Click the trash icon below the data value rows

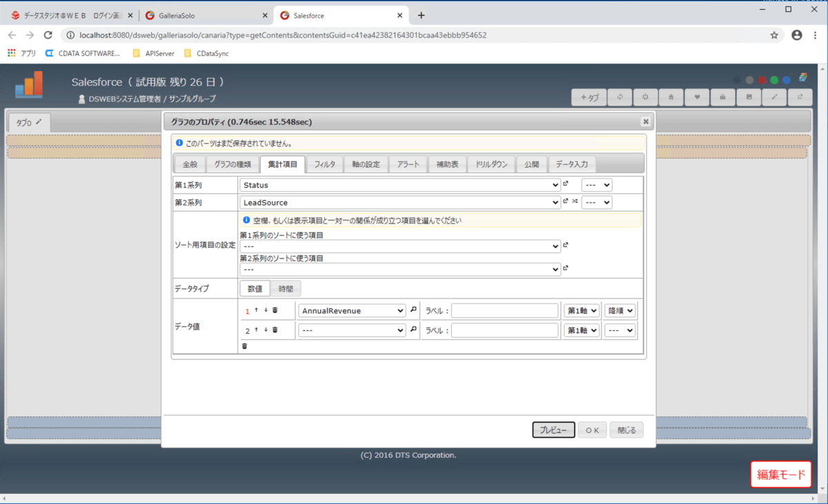[244, 345]
